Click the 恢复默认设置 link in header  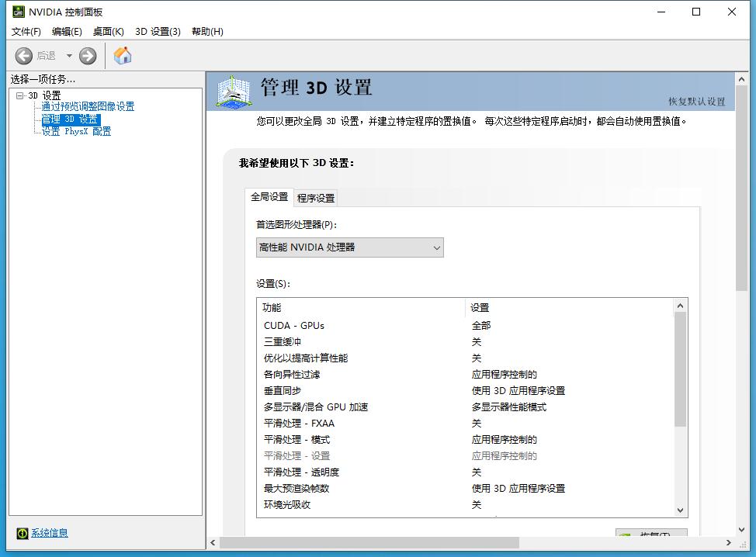(697, 102)
